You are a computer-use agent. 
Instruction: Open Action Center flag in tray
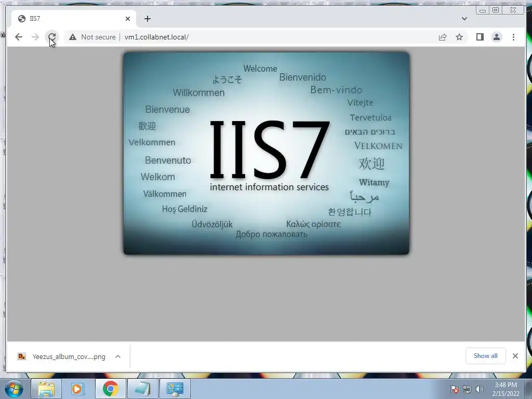coord(454,389)
